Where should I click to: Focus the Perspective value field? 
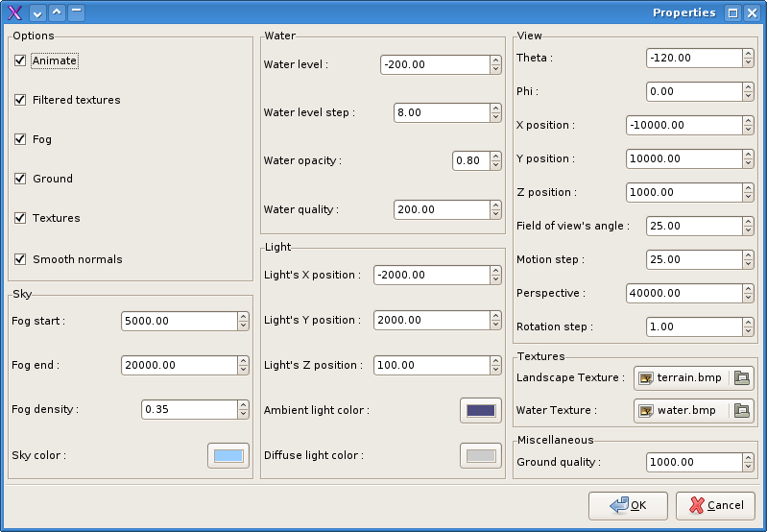(683, 293)
